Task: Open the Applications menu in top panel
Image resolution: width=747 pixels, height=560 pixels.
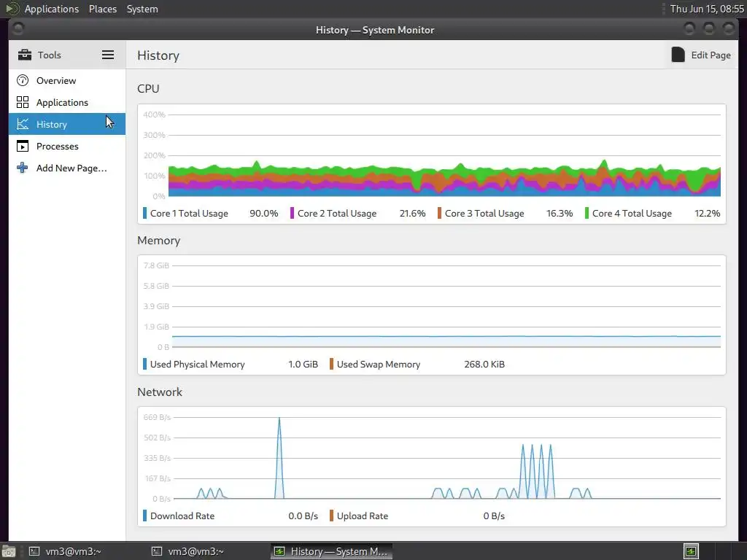Action: click(x=52, y=9)
